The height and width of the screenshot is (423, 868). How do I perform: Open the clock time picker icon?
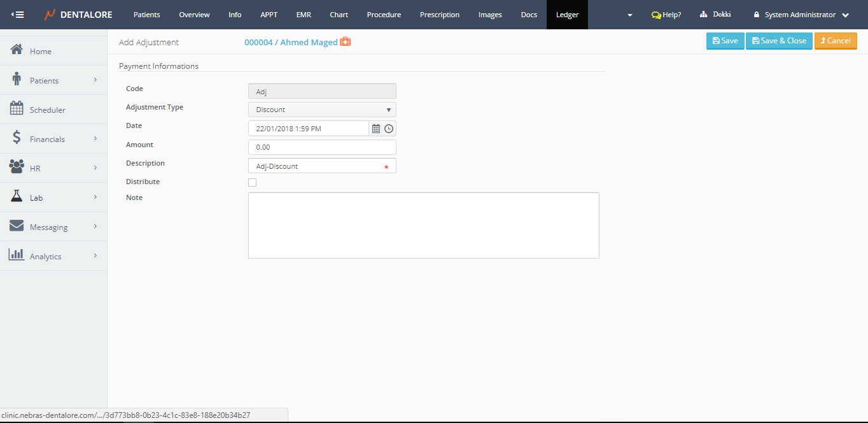pyautogui.click(x=389, y=129)
